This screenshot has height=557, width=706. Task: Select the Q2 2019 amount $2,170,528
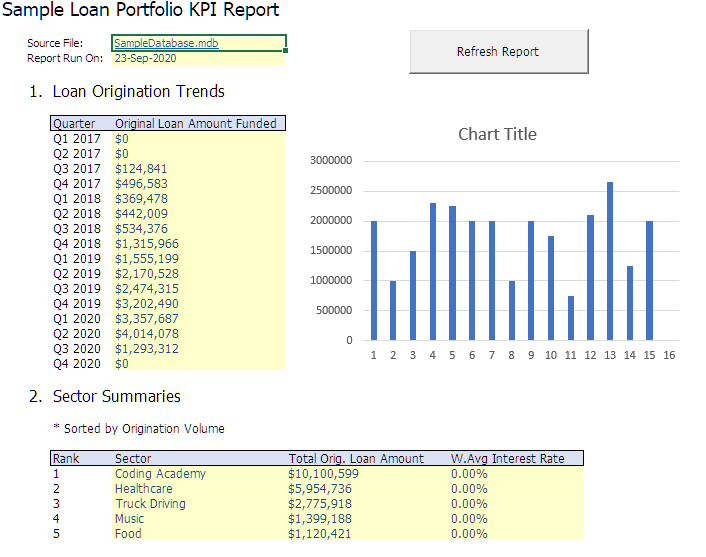pos(147,274)
